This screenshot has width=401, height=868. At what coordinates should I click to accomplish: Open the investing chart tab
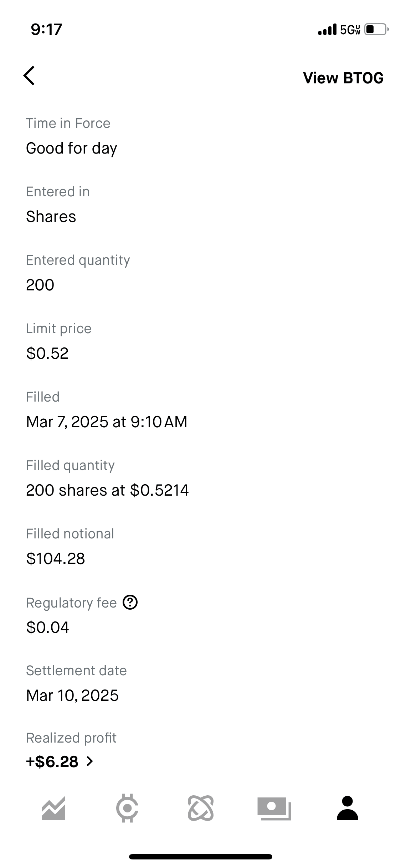pos(53,808)
